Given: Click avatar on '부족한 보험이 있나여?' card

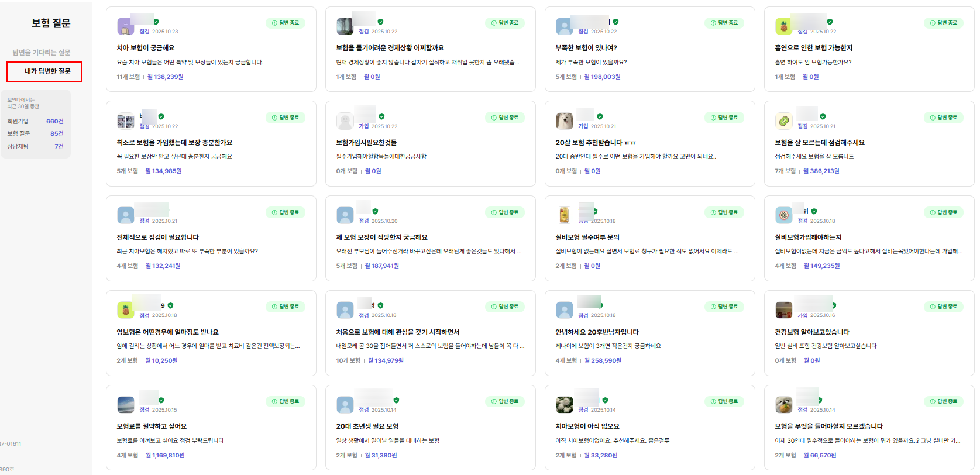Looking at the screenshot, I should 564,26.
